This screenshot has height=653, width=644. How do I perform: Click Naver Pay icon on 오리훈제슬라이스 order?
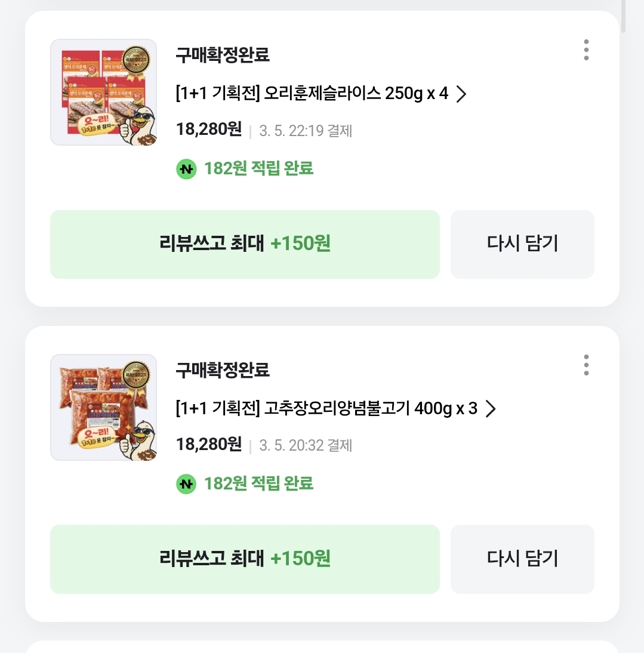point(186,169)
